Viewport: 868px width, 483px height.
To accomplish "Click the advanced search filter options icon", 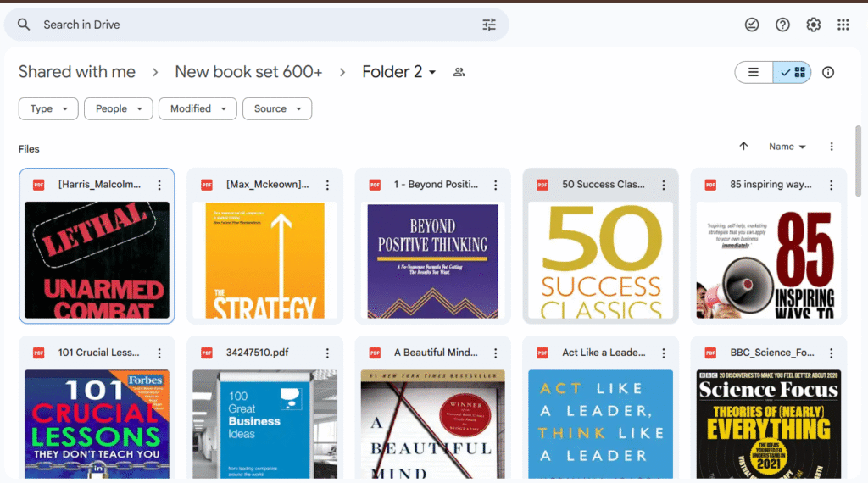I will tap(489, 25).
